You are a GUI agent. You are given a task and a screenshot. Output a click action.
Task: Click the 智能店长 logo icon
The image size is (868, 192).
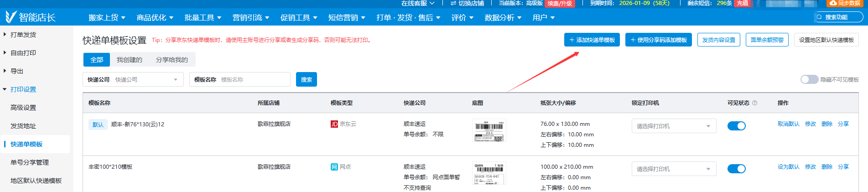[x=10, y=17]
